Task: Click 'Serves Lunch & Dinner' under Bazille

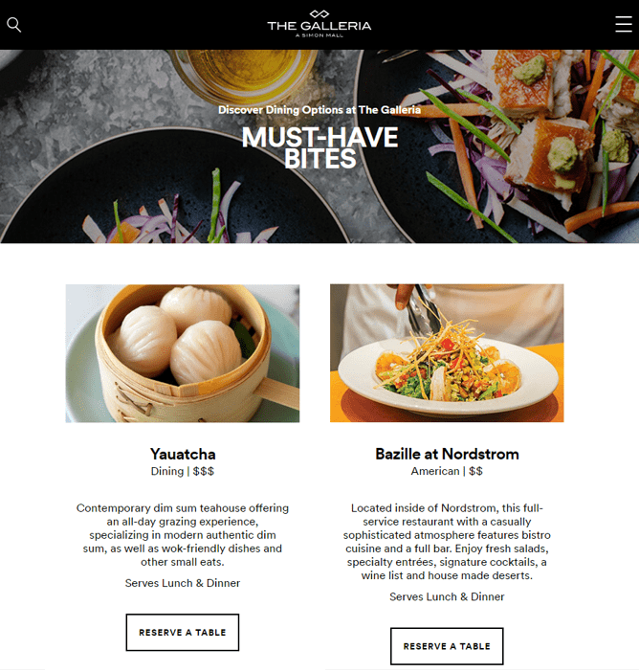Action: pos(447,596)
